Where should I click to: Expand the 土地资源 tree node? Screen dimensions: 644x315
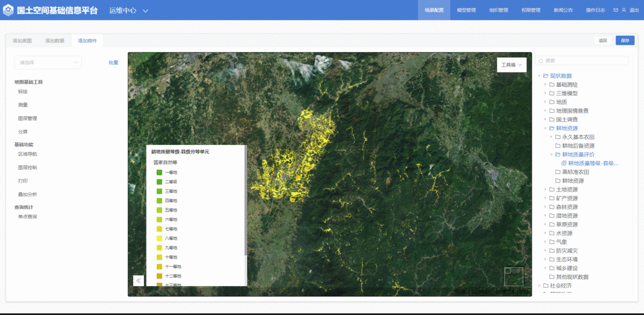pos(545,189)
